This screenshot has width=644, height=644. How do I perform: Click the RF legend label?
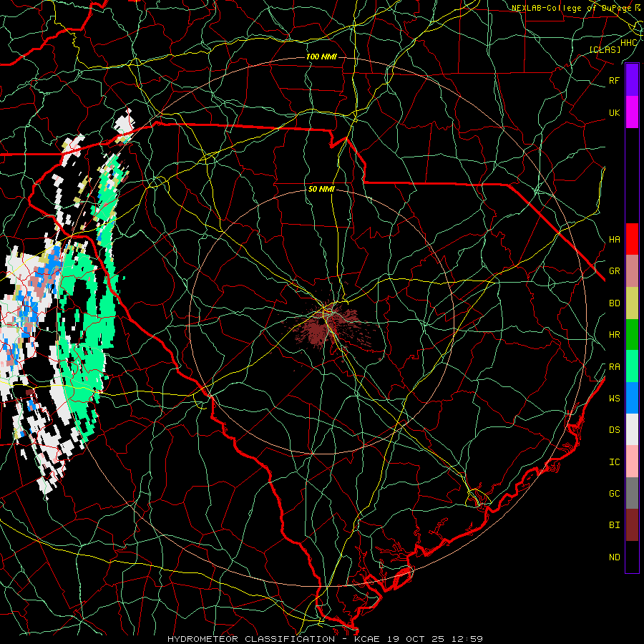pyautogui.click(x=614, y=81)
